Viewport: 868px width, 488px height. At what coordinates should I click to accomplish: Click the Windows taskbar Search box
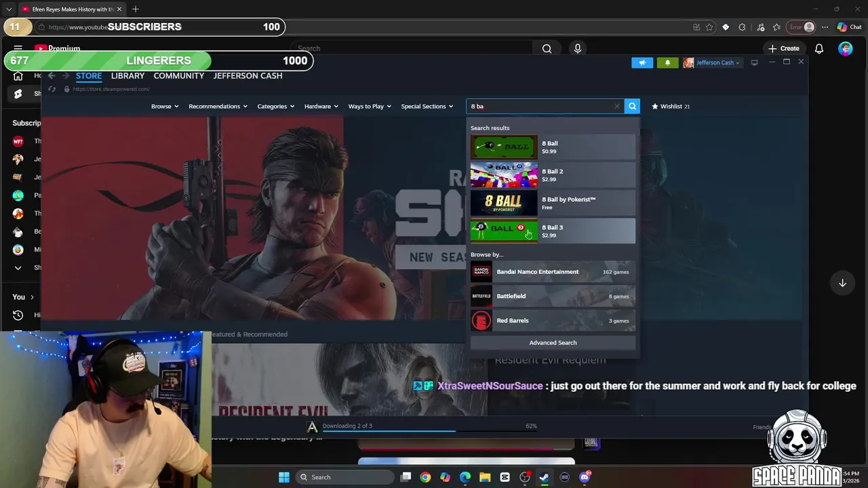(x=346, y=477)
